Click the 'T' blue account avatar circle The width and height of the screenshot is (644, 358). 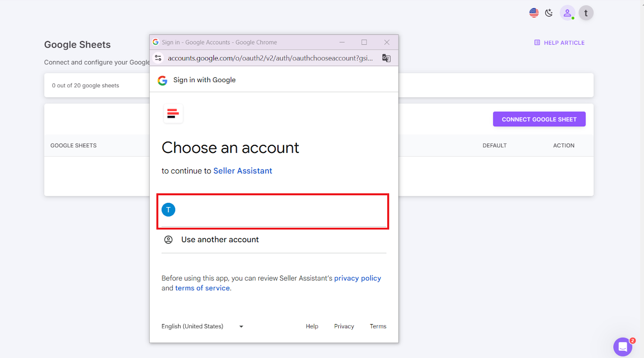[168, 209]
